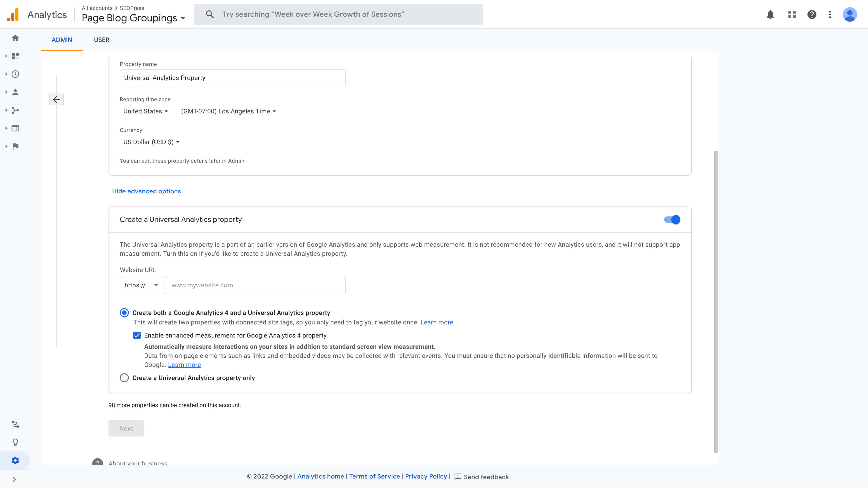
Task: Open the Home icon in sidebar
Action: (x=15, y=38)
